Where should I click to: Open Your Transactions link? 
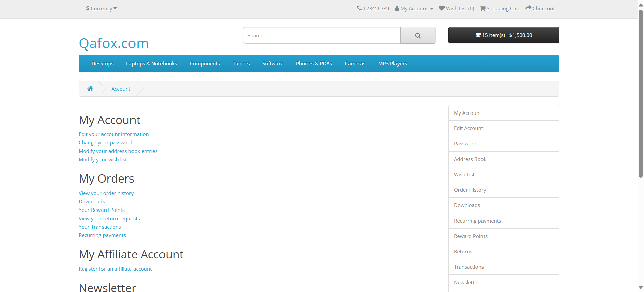[x=100, y=227]
